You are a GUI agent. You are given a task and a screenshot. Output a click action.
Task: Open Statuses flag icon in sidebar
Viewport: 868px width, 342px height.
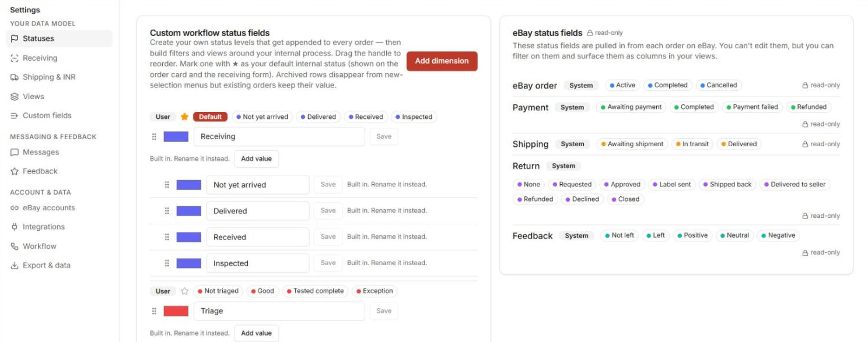[15, 38]
